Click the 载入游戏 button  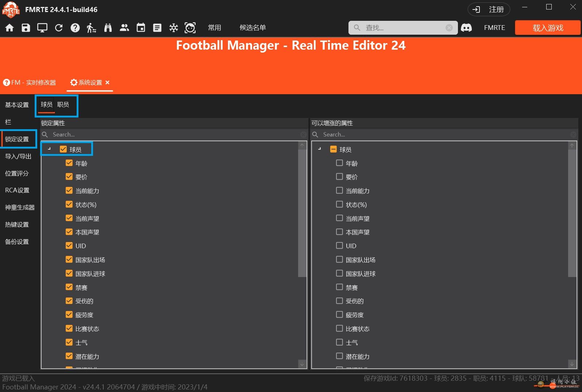click(x=547, y=28)
